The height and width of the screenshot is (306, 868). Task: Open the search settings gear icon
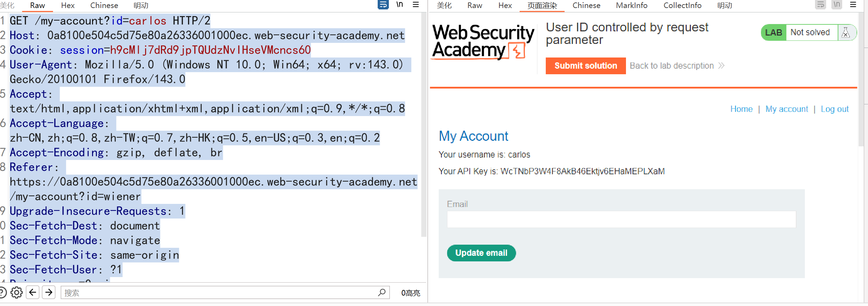coord(16,292)
